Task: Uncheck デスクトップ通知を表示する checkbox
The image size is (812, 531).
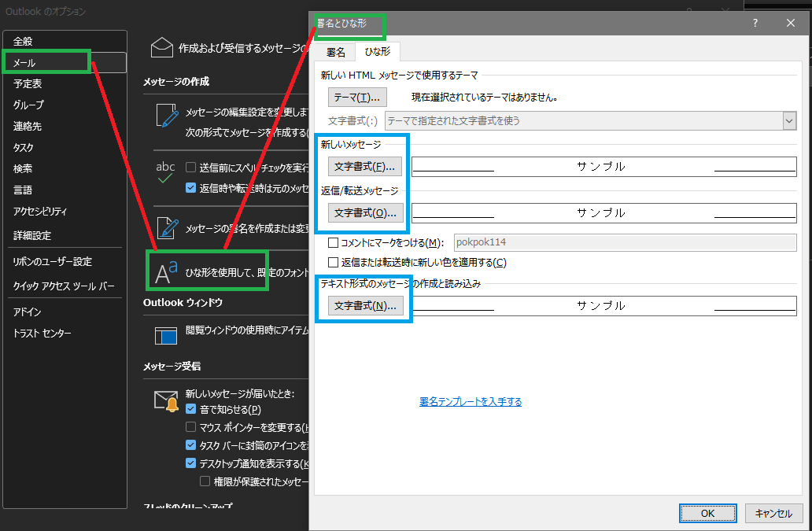Action: click(190, 463)
